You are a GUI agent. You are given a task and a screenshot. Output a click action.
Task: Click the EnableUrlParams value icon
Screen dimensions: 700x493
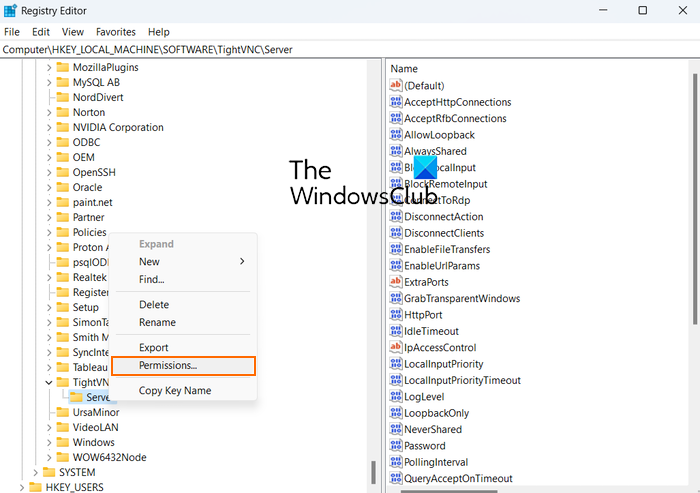396,266
